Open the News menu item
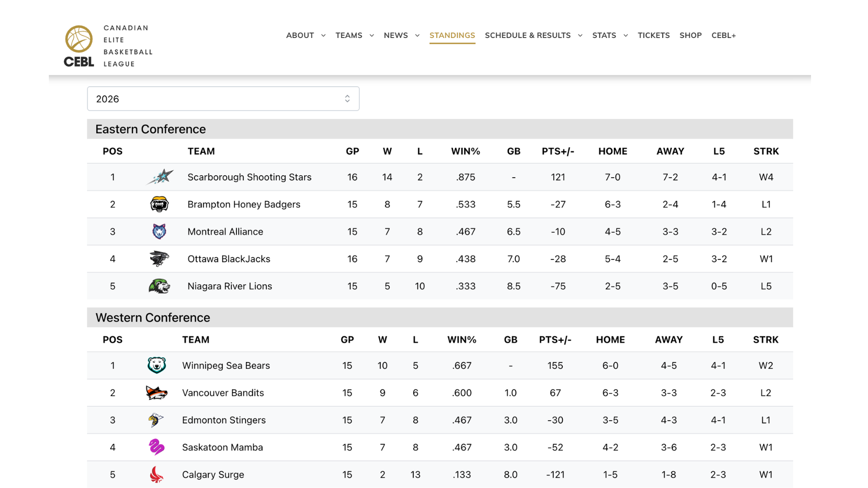Viewport: 868px width, 488px height. pyautogui.click(x=396, y=35)
